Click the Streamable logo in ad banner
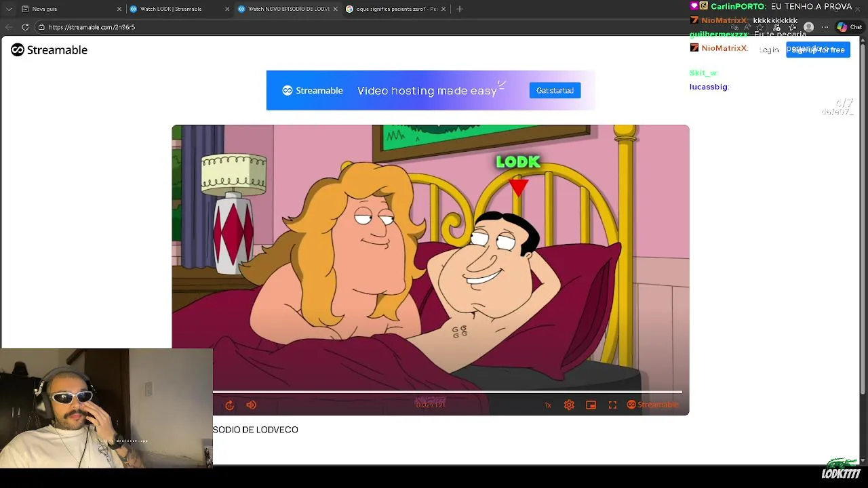 click(313, 90)
